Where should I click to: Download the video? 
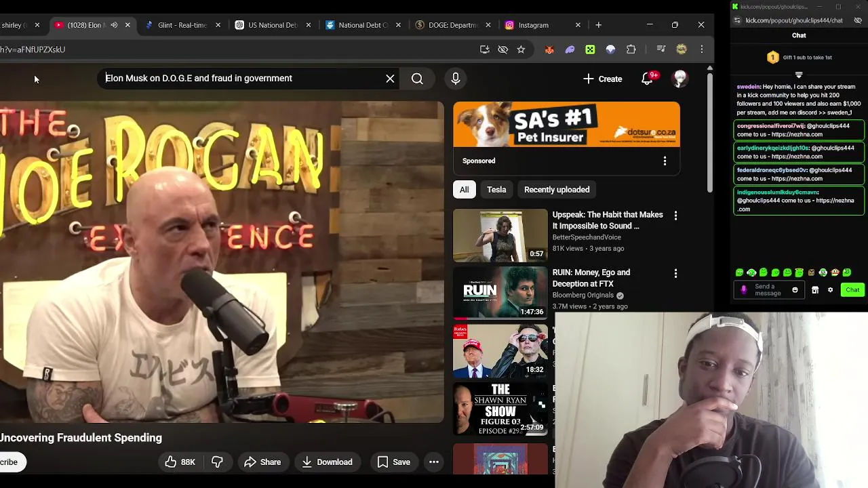[328, 462]
